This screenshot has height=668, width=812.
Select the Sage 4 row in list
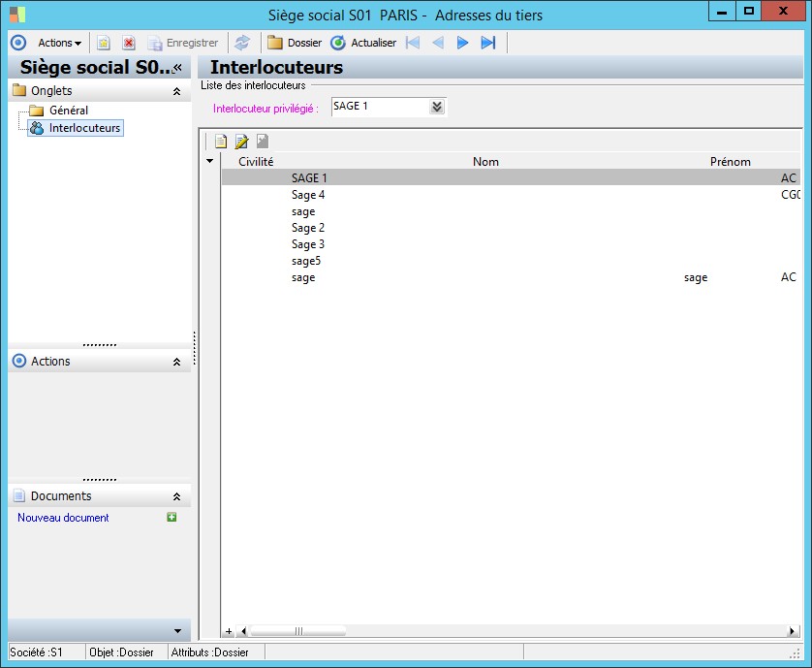(x=308, y=195)
